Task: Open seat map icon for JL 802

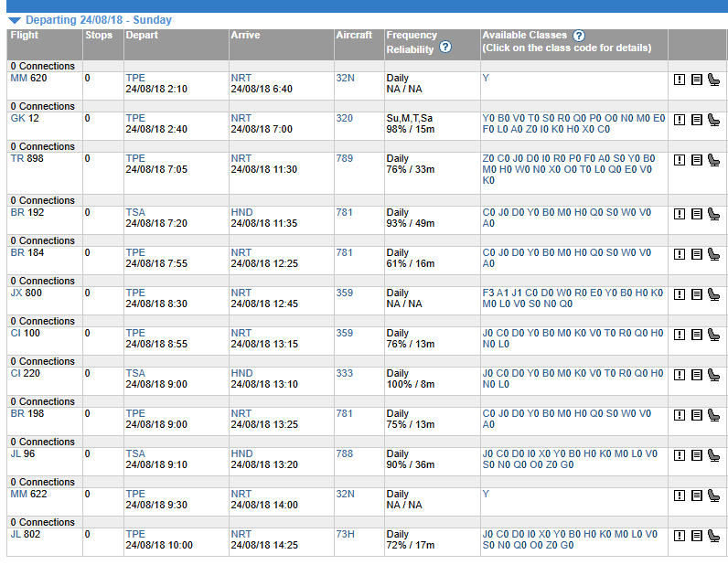Action: pyautogui.click(x=713, y=536)
